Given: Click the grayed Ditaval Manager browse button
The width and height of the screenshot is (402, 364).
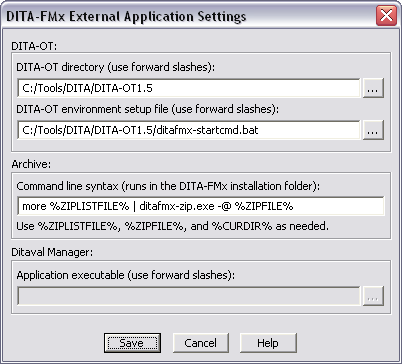Looking at the screenshot, I should [373, 296].
